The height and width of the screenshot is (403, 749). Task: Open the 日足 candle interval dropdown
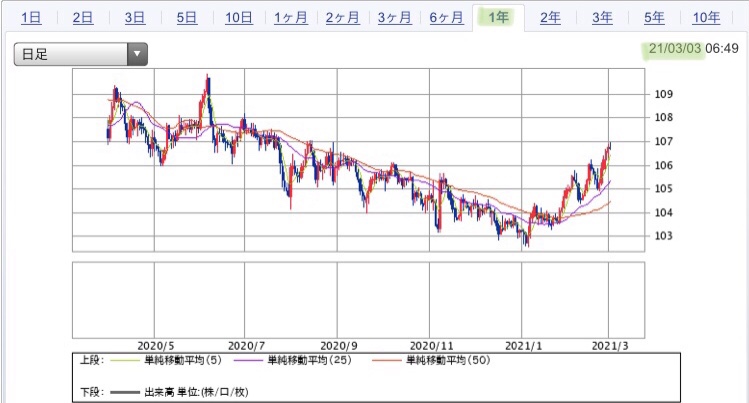pos(80,54)
